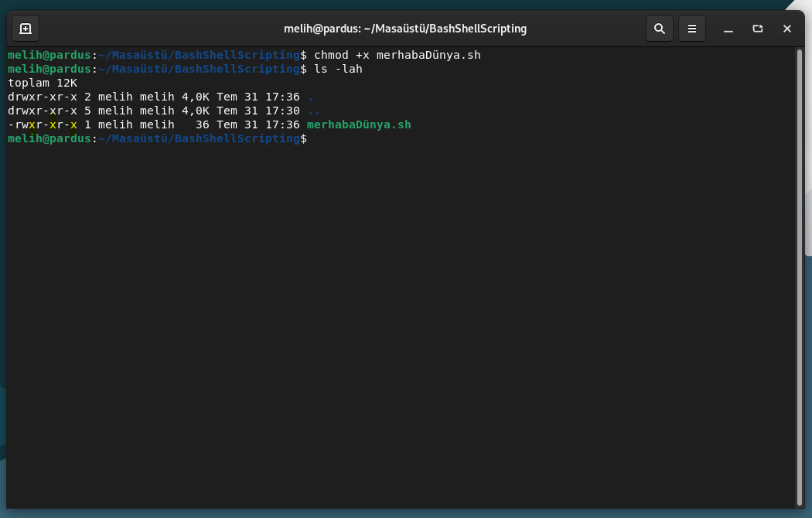Click the file size value '36'
Screen dimensions: 812x518
(x=203, y=124)
